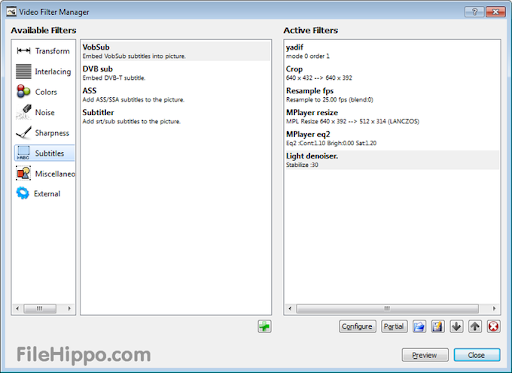Click the Close button

tap(477, 355)
